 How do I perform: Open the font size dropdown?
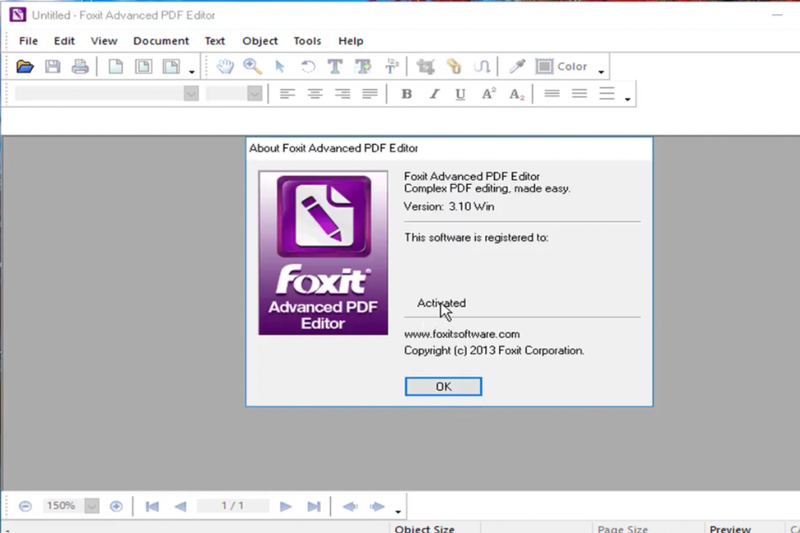[x=255, y=93]
